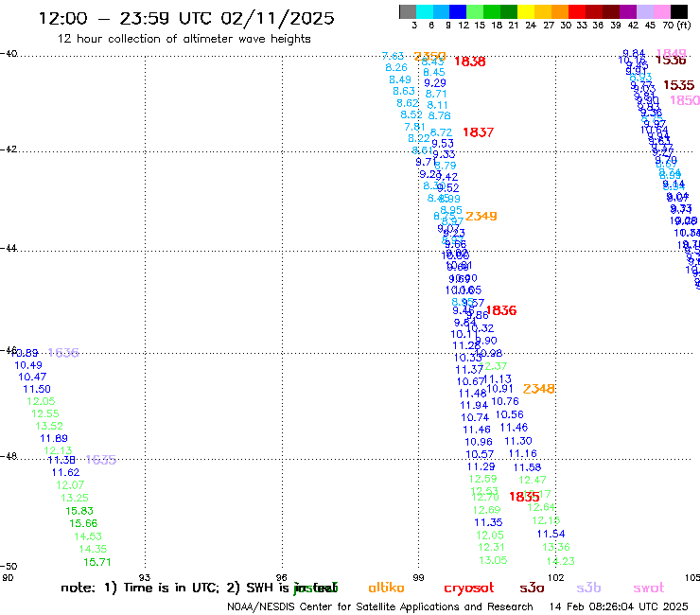Click the wave height value 11.62
Viewport: 700px width, 615px height.
[65, 472]
